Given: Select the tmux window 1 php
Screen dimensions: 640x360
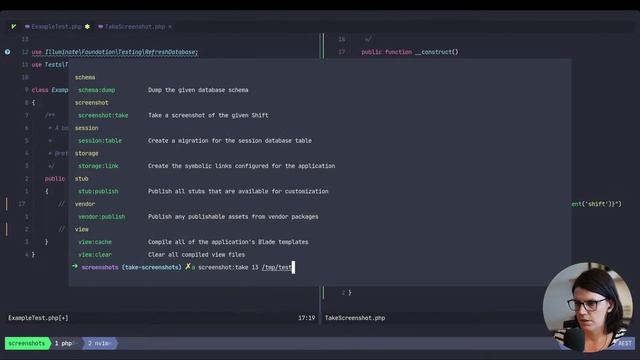Looking at the screenshot, I should tap(64, 343).
